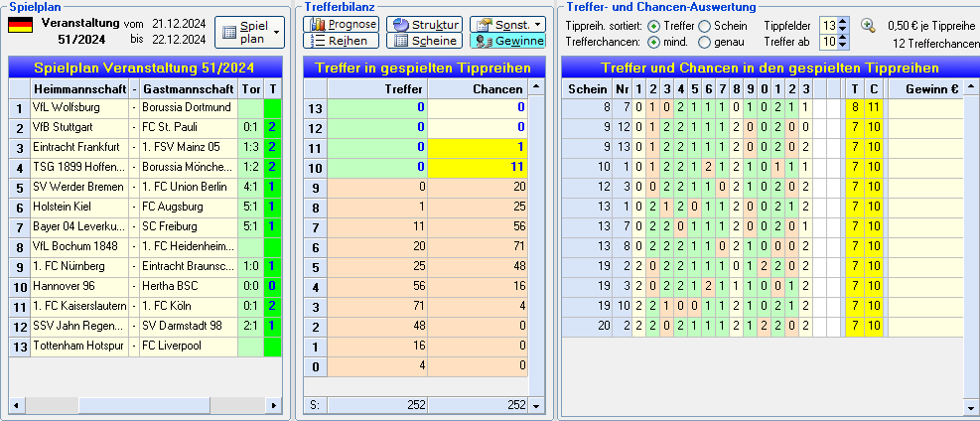Select the VfB Stuttgart cell
980x421 pixels.
click(x=79, y=127)
